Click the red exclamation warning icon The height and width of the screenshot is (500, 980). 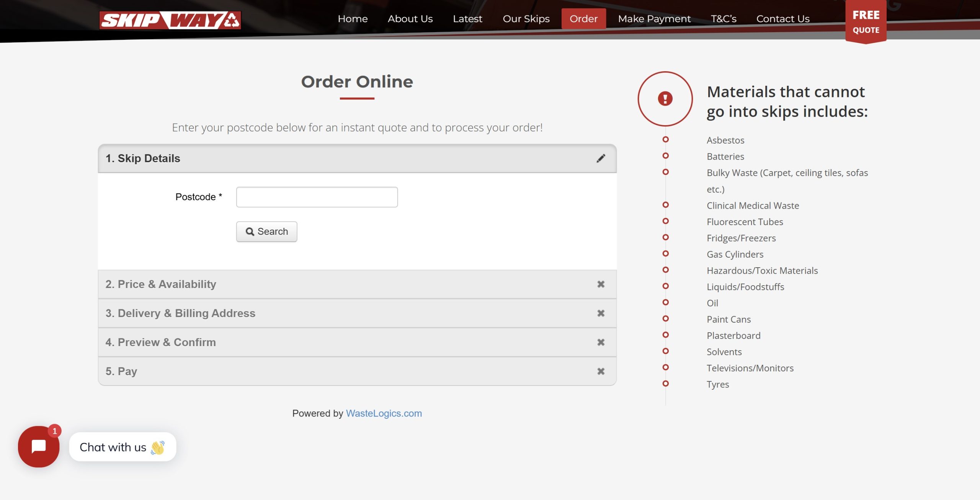click(x=665, y=99)
